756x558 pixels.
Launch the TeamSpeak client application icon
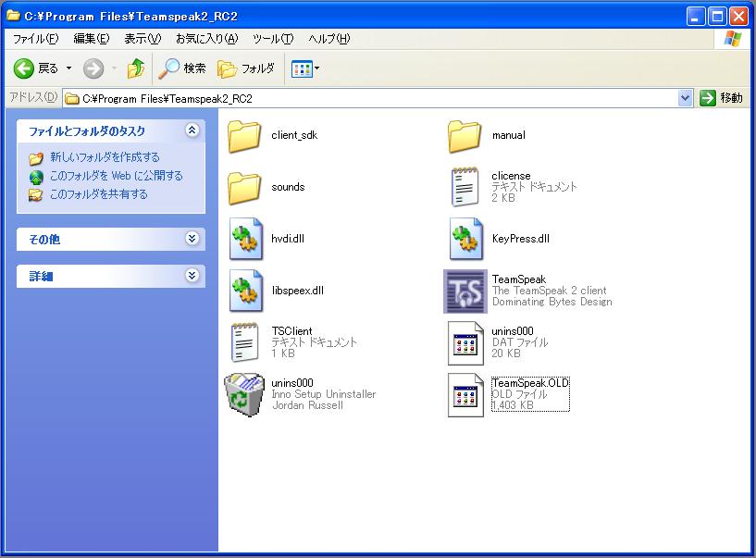465,291
